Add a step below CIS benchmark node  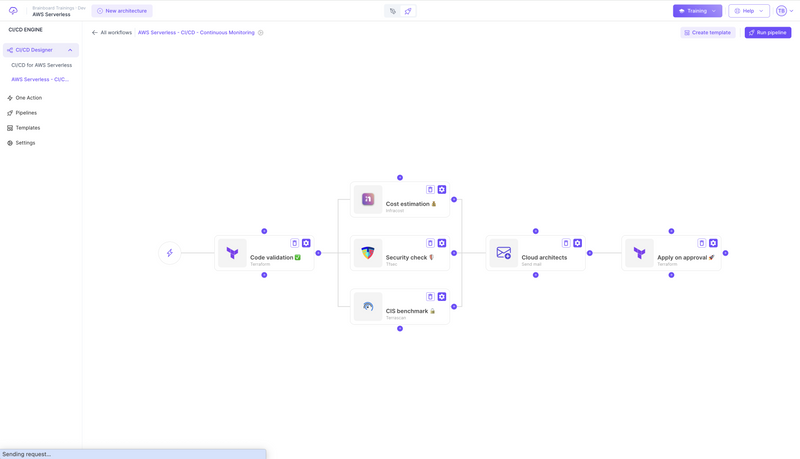400,328
